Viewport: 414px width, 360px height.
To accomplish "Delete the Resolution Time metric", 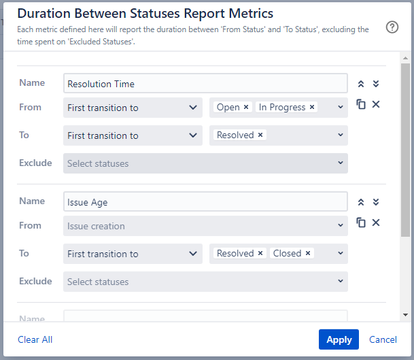I will pos(376,104).
